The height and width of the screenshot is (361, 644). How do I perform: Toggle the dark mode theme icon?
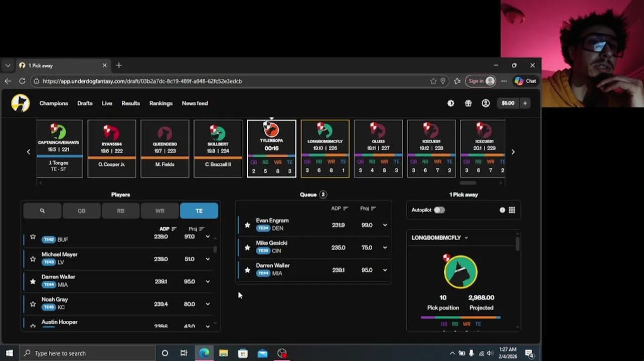pos(451,103)
